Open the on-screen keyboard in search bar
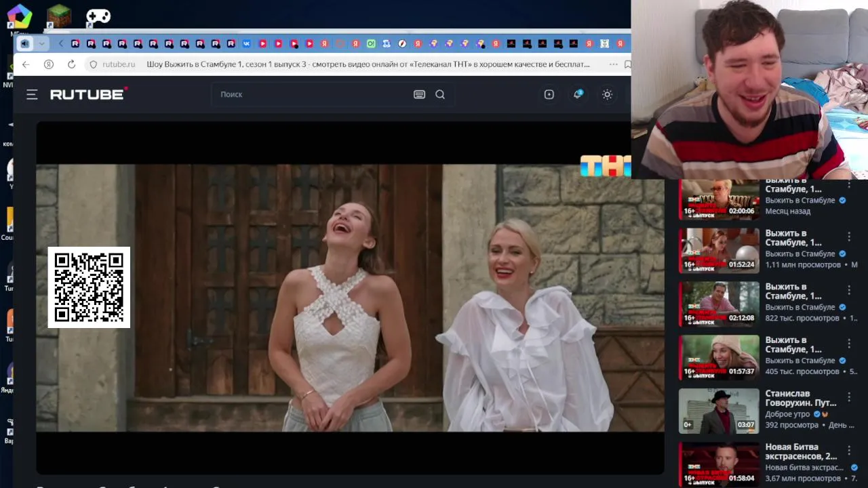 (419, 94)
